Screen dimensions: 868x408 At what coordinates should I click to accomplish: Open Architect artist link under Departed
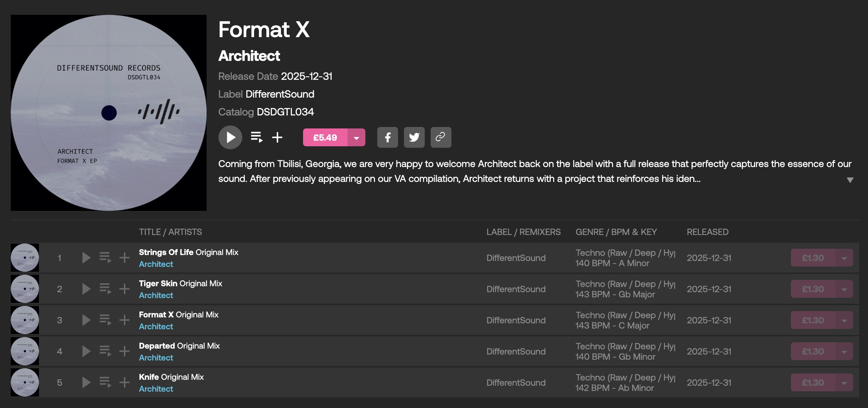pos(156,358)
